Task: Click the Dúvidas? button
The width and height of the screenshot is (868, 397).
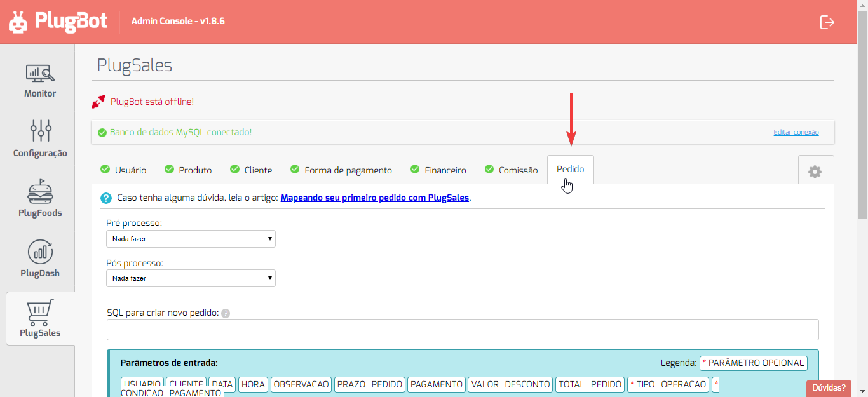Action: [x=829, y=388]
